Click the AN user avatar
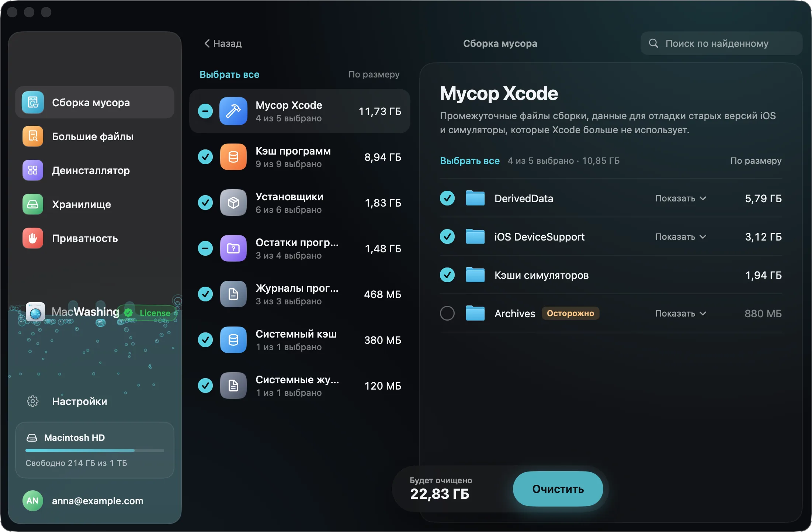The height and width of the screenshot is (532, 812). pos(32,501)
